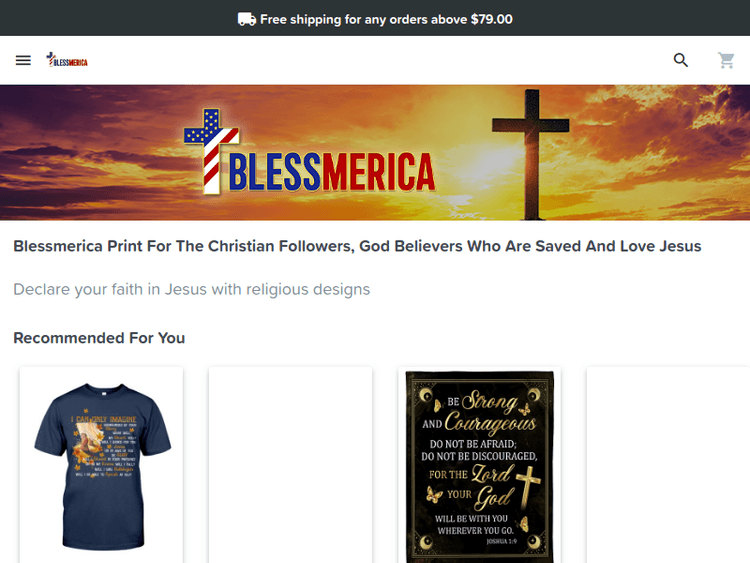Image resolution: width=750 pixels, height=563 pixels.
Task: Select the large BLESSMERICA banner wordmark
Action: coord(332,172)
